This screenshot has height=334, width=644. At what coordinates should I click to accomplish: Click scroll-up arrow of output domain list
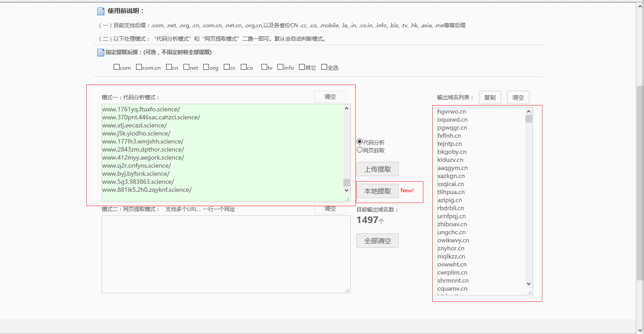tap(529, 111)
